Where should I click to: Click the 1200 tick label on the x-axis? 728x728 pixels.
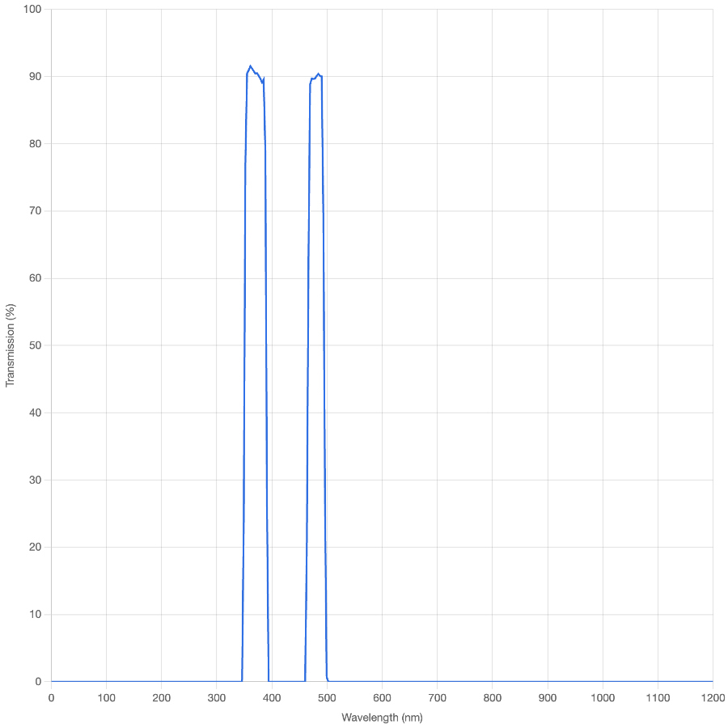pos(713,696)
